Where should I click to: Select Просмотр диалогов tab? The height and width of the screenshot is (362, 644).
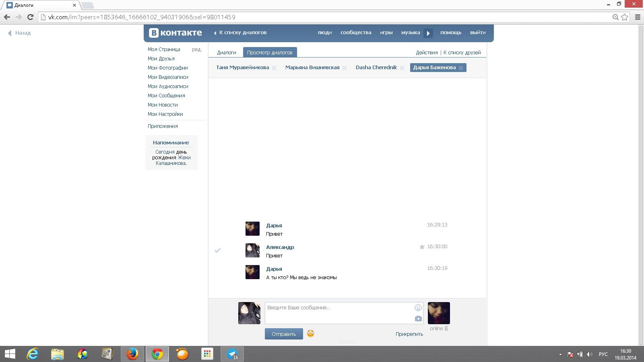point(270,53)
